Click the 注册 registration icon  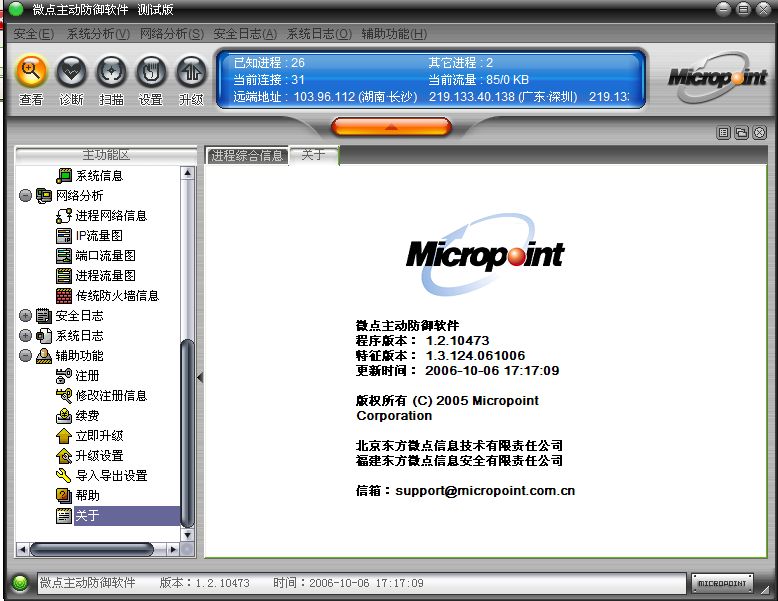64,376
